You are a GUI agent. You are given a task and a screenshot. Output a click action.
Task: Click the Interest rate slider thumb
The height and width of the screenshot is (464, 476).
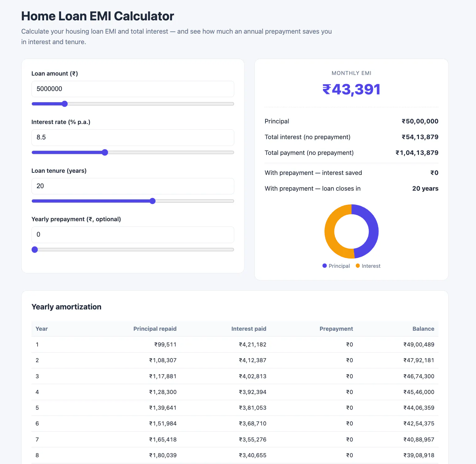pyautogui.click(x=105, y=152)
